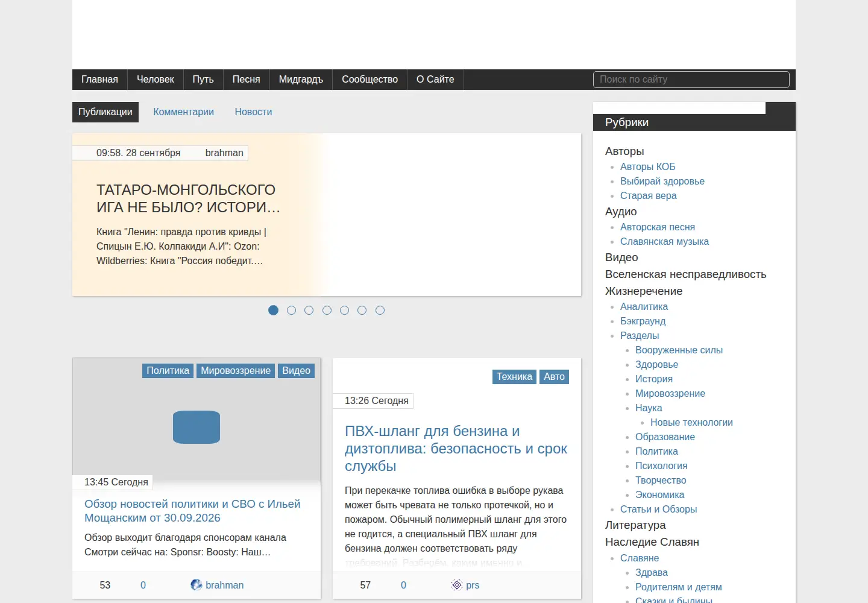This screenshot has width=868, height=603.
Task: Play the video in the Обзор новостей card
Action: (197, 427)
